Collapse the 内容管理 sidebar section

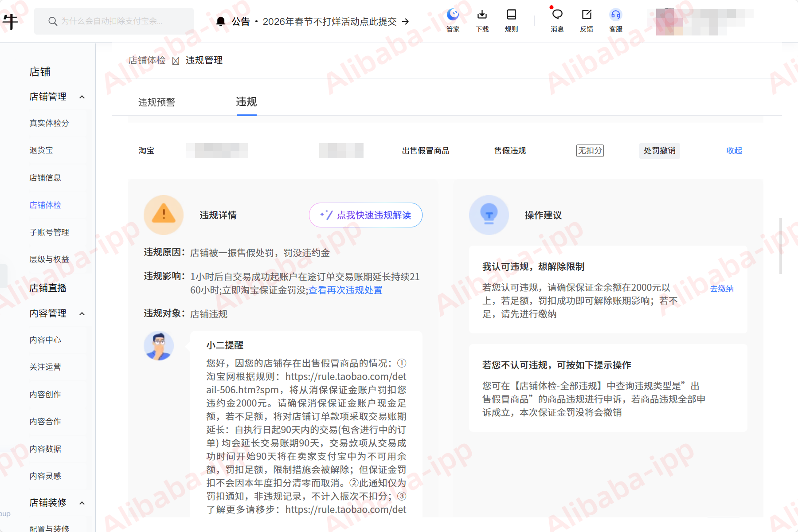point(82,313)
